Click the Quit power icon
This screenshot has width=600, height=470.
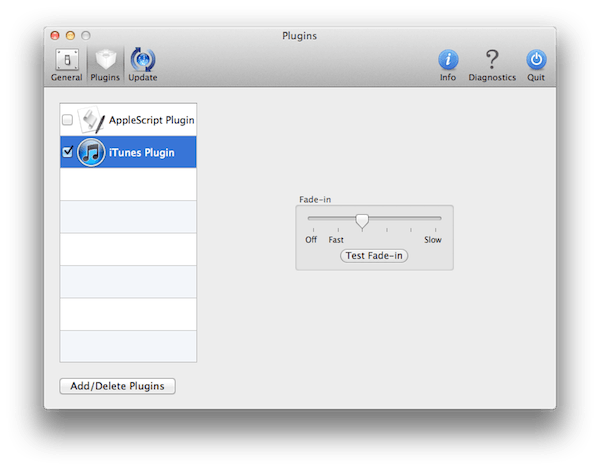point(536,60)
